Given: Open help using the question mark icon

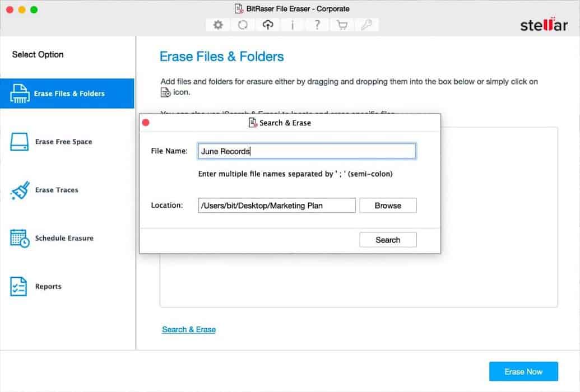Looking at the screenshot, I should tap(317, 25).
